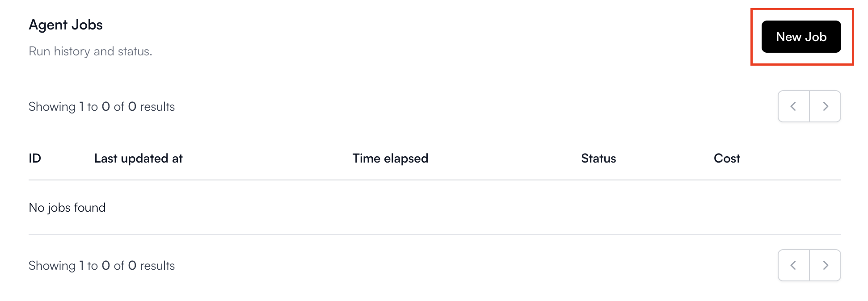Click the word Showing in bottom summary
Viewport: 868px width, 301px height.
point(52,266)
